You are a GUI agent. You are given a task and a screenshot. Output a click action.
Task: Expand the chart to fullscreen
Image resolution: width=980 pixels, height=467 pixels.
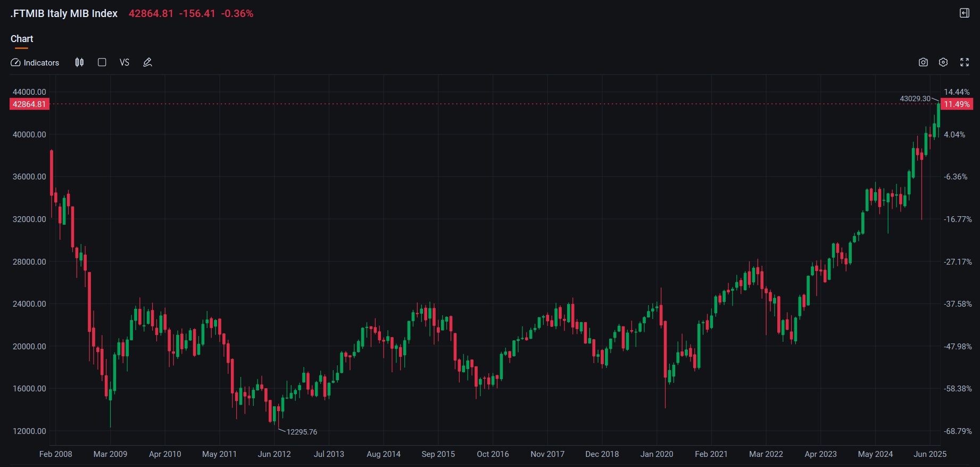pyautogui.click(x=964, y=62)
